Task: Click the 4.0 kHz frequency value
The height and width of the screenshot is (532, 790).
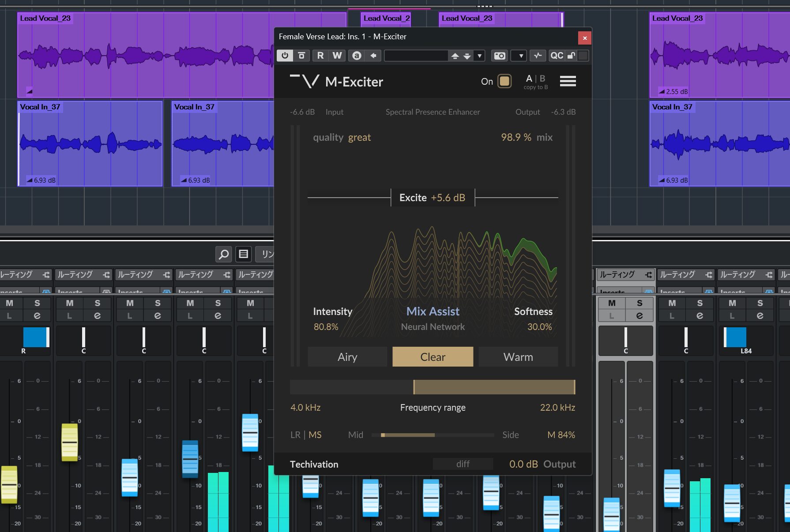Action: pyautogui.click(x=305, y=408)
